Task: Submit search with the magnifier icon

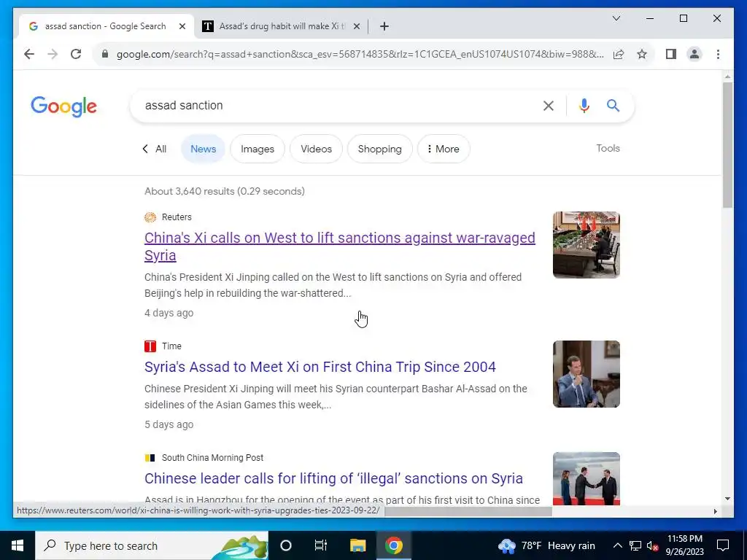Action: (613, 106)
